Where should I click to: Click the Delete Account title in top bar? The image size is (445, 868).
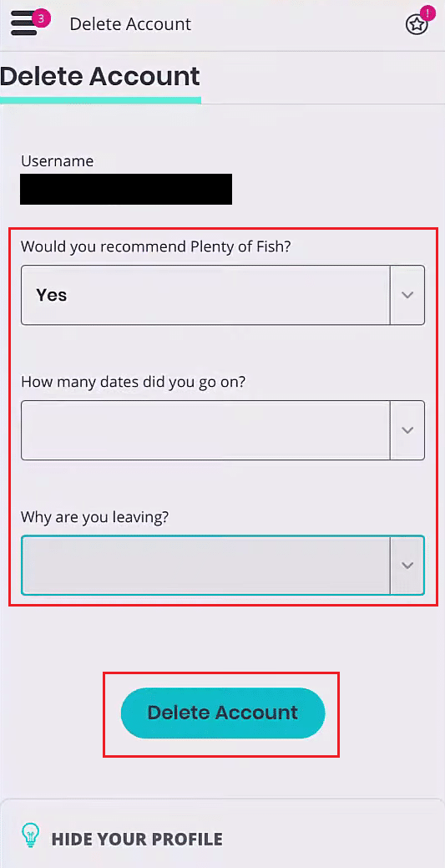(x=130, y=24)
